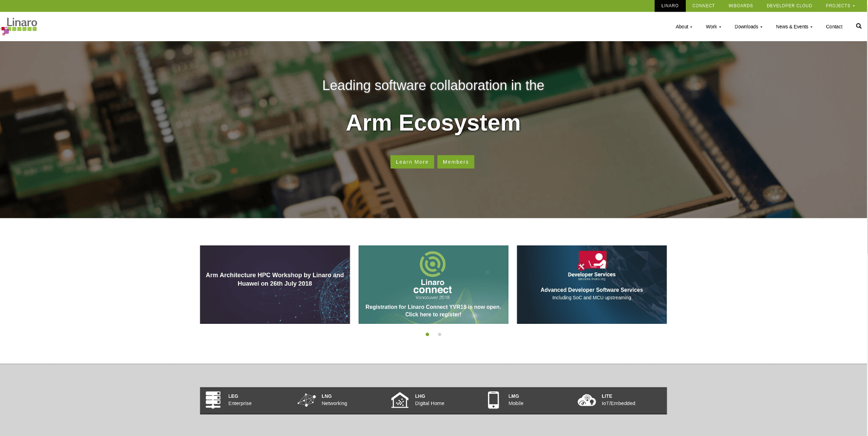
Task: Expand the Projects dropdown in top bar
Action: pyautogui.click(x=840, y=6)
